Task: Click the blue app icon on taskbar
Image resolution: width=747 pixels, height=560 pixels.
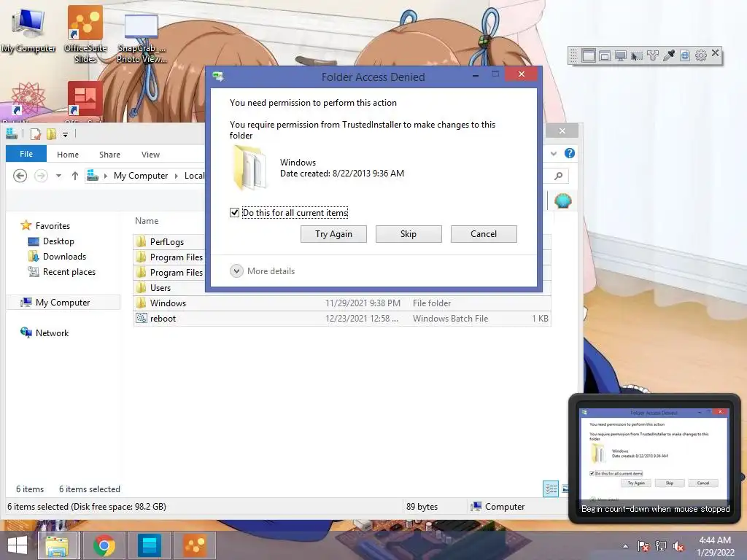Action: (x=150, y=545)
